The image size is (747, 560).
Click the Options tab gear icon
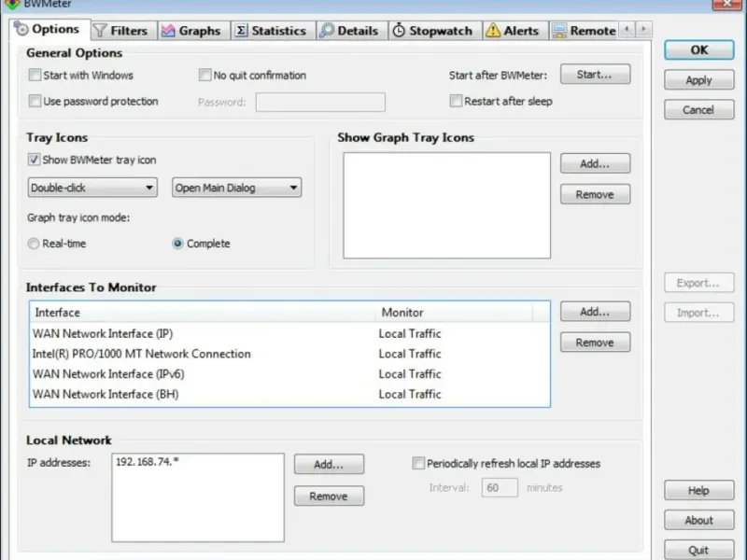click(21, 29)
